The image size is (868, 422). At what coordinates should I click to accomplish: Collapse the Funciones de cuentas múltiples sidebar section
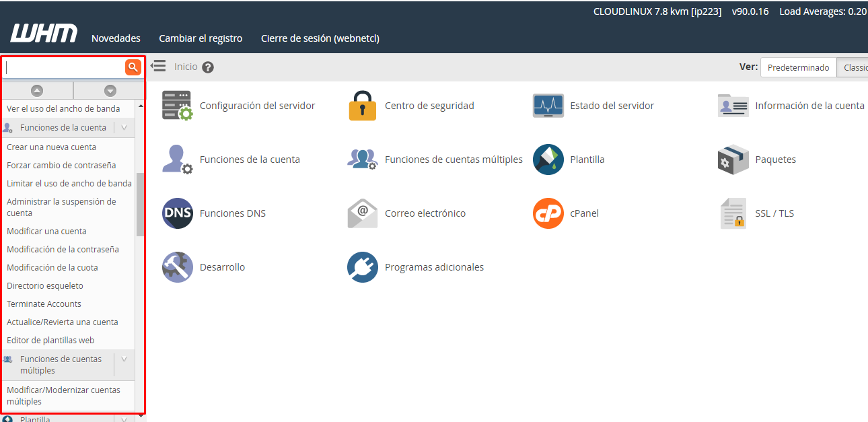(124, 359)
